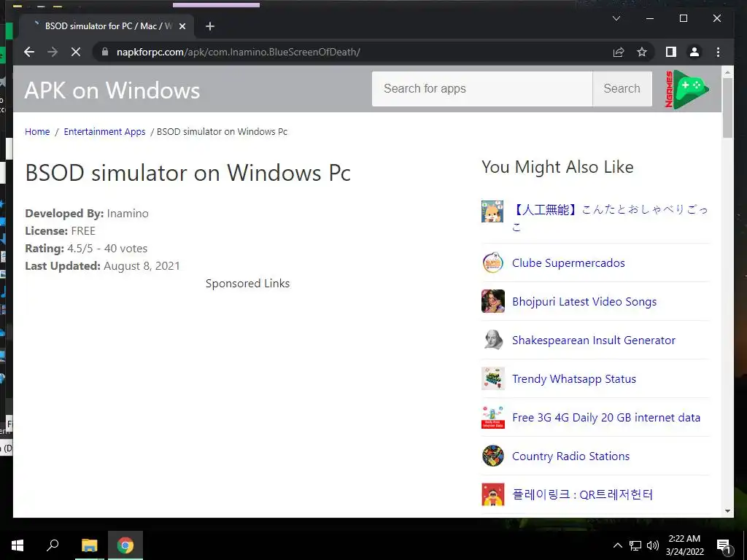Open Bhojpuri Latest Video Songs

584,301
